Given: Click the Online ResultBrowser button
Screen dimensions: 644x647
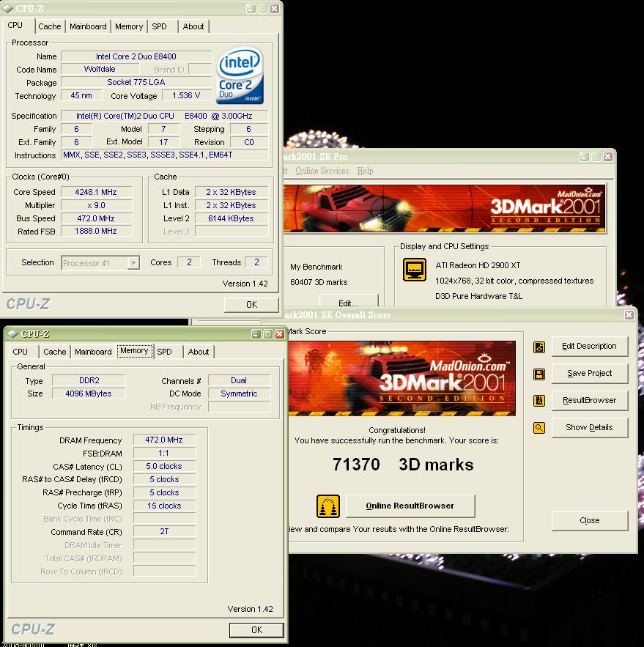Looking at the screenshot, I should [x=410, y=506].
